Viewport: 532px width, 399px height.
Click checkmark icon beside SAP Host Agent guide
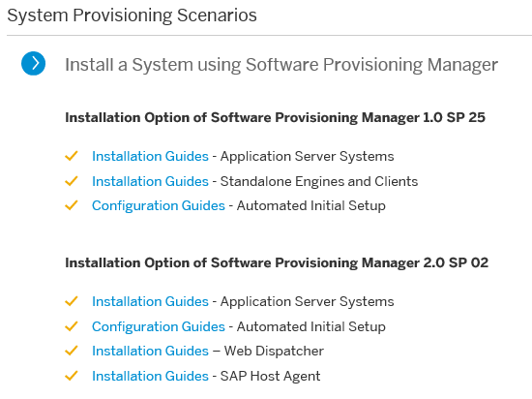pyautogui.click(x=72, y=376)
